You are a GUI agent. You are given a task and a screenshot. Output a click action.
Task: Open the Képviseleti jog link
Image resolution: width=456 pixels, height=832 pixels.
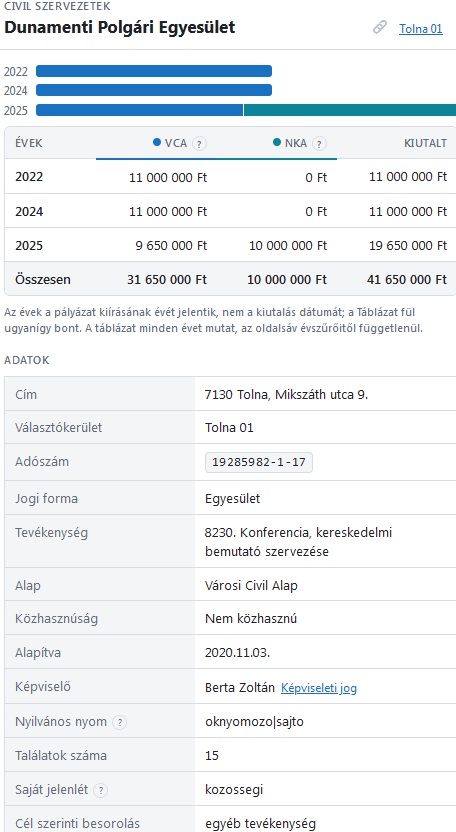click(x=319, y=688)
